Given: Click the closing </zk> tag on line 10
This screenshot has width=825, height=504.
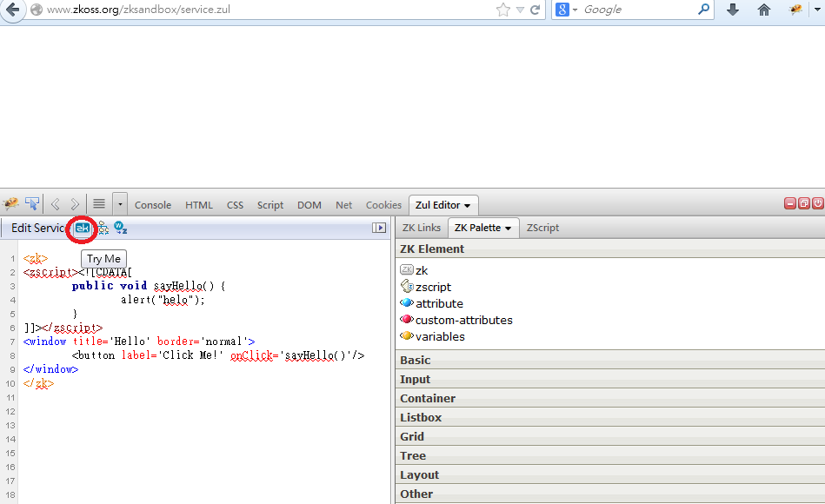Looking at the screenshot, I should tap(38, 383).
